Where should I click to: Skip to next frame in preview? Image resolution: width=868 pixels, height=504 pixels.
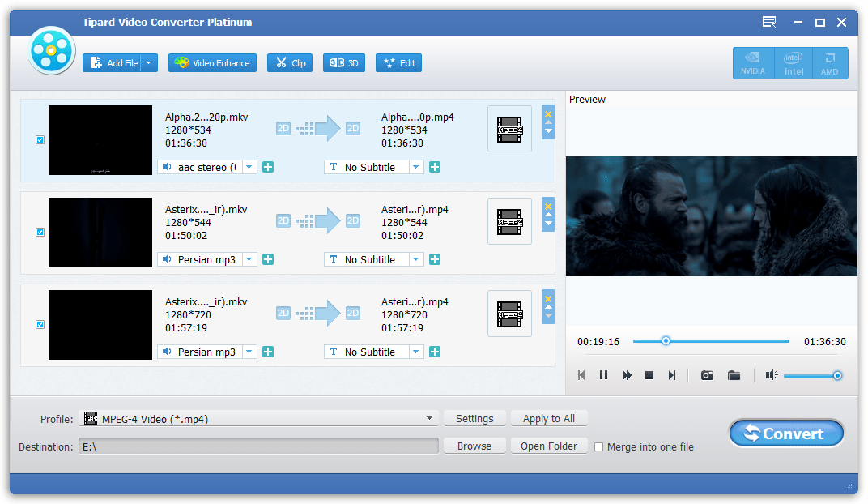tap(672, 375)
